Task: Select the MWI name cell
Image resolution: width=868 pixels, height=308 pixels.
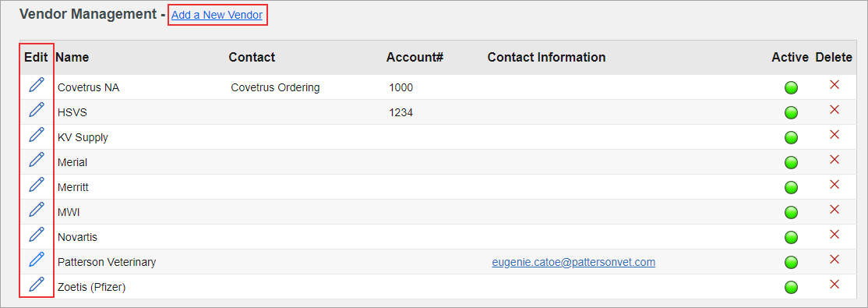Action: click(x=69, y=212)
